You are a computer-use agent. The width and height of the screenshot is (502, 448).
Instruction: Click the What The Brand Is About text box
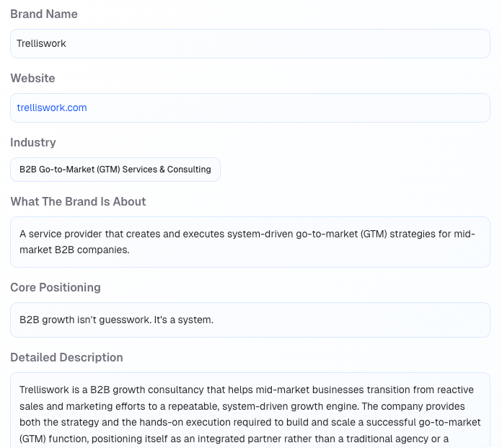click(x=250, y=242)
